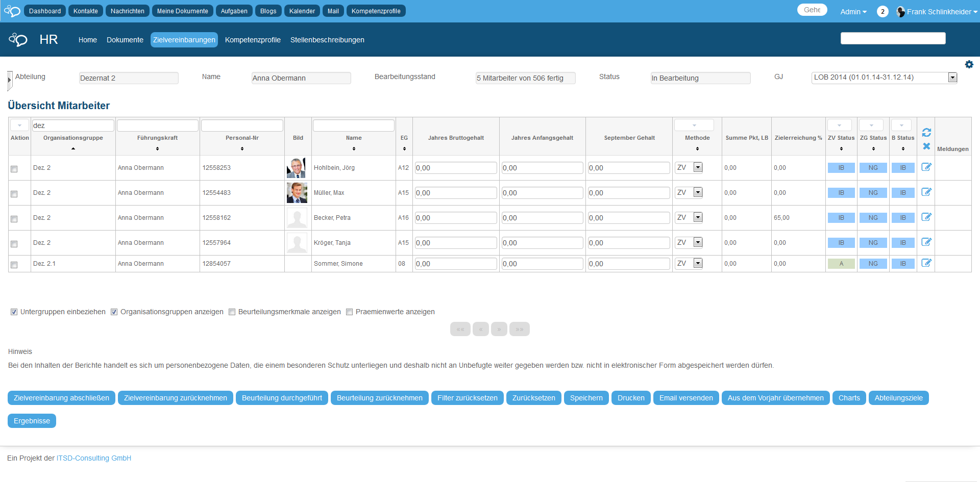Click edit icon in Sommer, Simone row

[926, 263]
